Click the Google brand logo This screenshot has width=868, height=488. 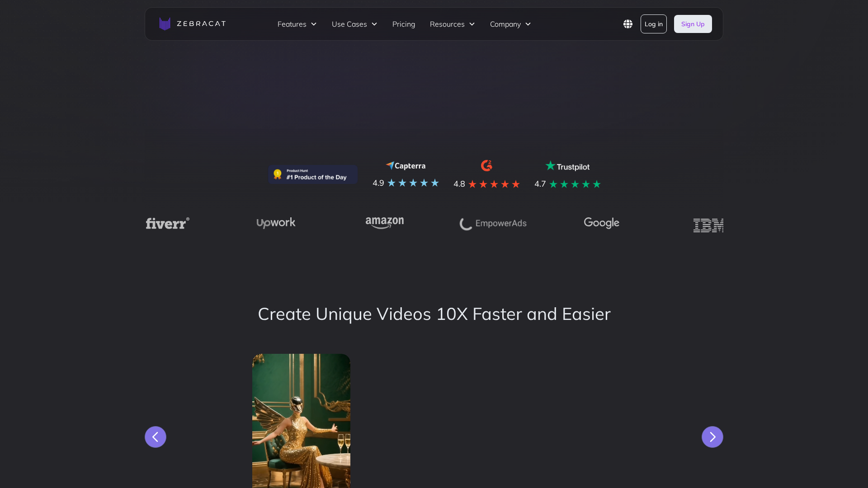601,223
